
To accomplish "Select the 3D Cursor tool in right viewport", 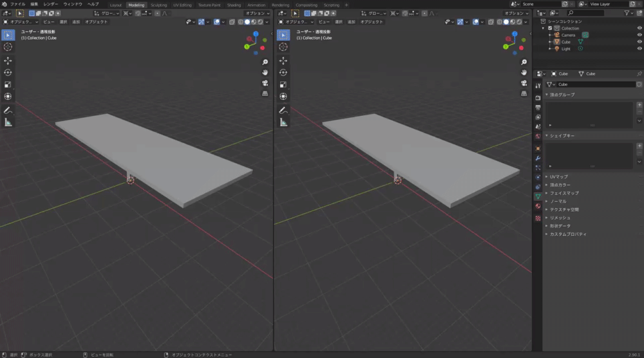I will tap(282, 47).
